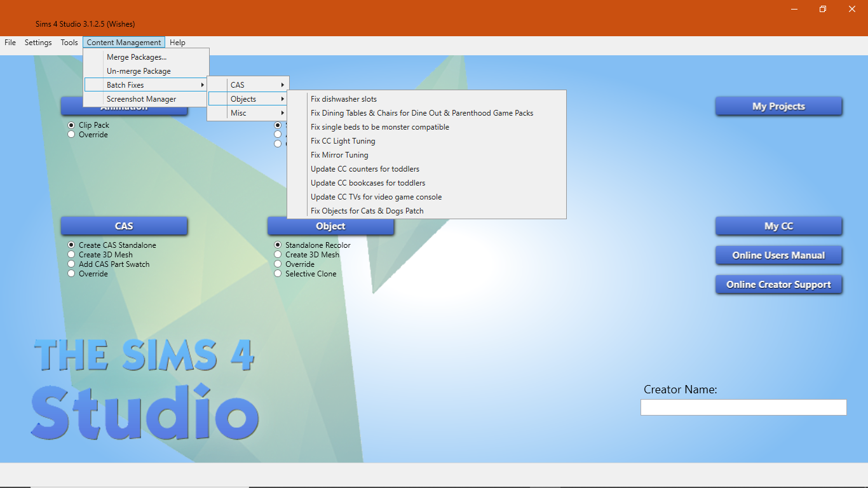Minimize the Sims 4 Studio window
The width and height of the screenshot is (868, 488).
pyautogui.click(x=794, y=9)
